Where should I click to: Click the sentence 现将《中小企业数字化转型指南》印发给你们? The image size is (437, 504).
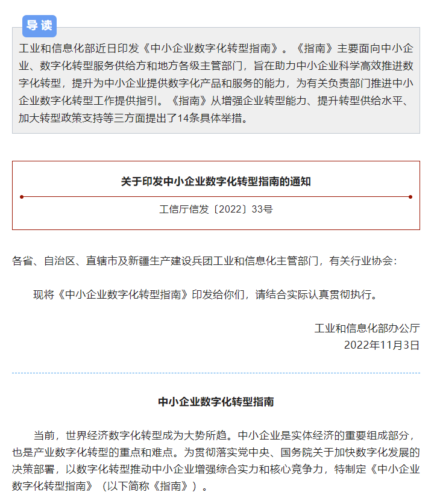point(139,294)
